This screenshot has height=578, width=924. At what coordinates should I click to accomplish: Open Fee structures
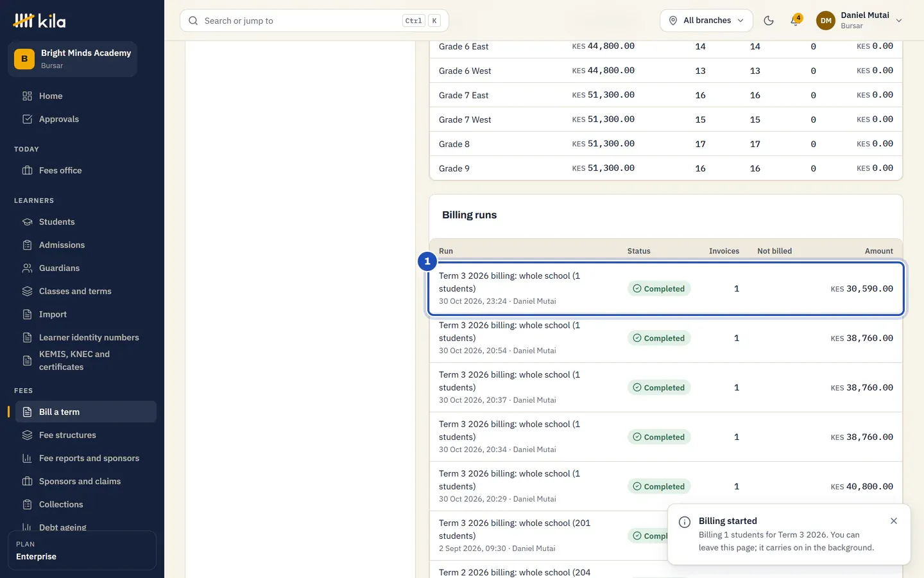[x=86, y=435]
